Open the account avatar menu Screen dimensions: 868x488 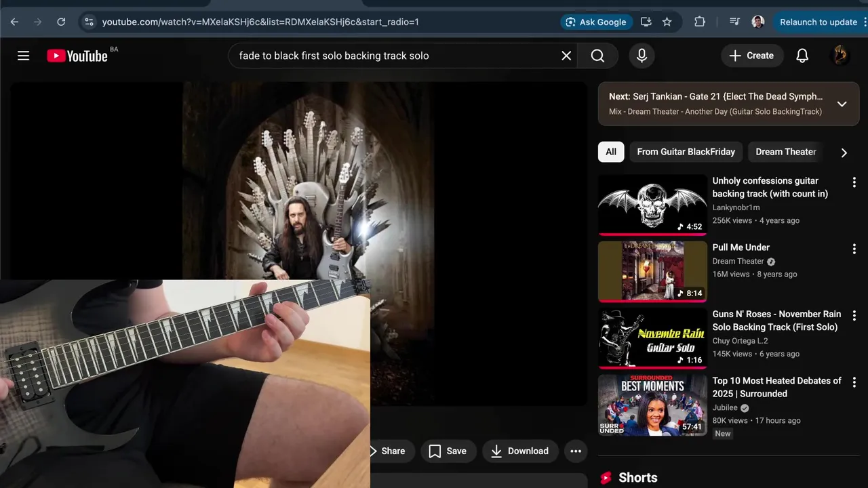coord(840,56)
